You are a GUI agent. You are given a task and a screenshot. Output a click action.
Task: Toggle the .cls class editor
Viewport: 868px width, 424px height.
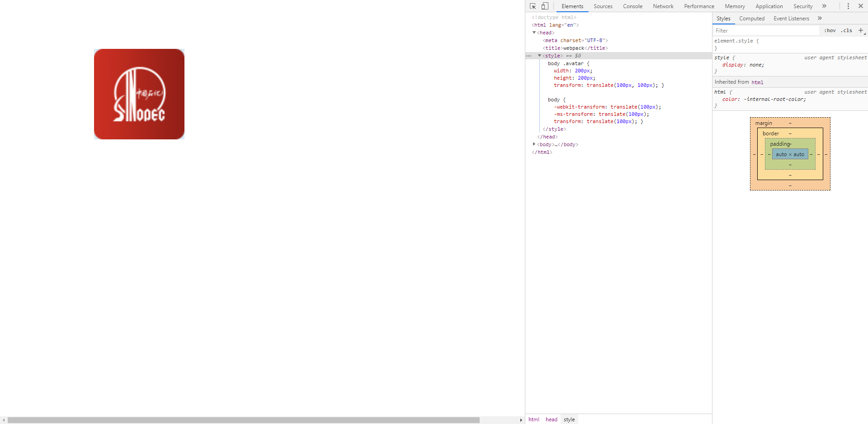click(x=846, y=31)
